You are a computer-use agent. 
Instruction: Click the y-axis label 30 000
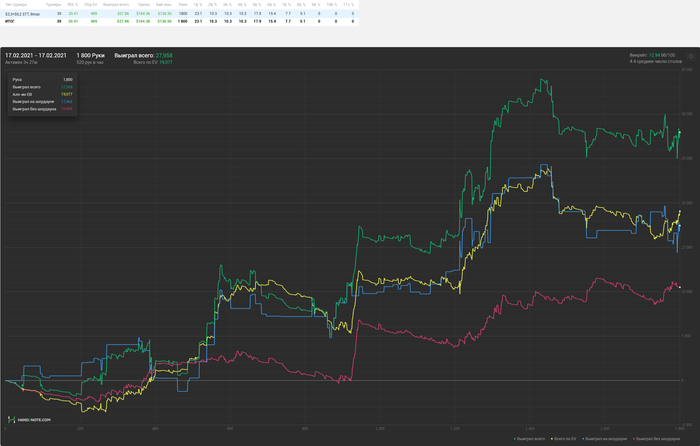pyautogui.click(x=687, y=114)
